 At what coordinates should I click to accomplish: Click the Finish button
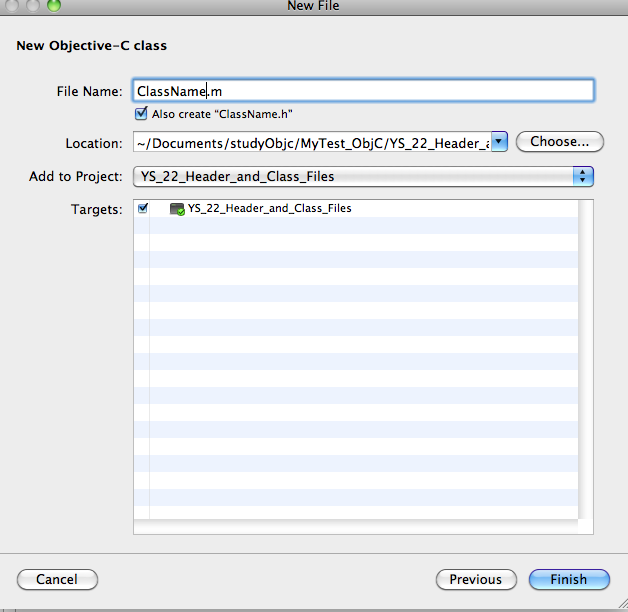coord(569,579)
